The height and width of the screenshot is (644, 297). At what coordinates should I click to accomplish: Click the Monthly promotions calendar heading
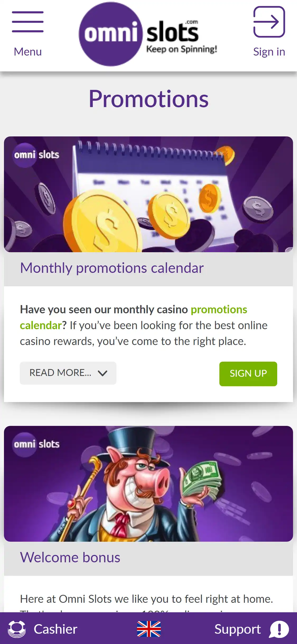point(112,268)
